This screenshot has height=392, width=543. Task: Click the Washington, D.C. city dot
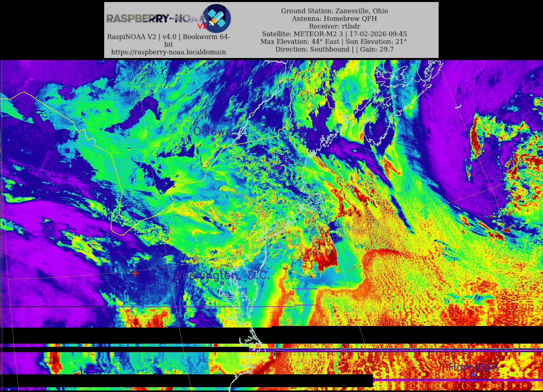coord(222,283)
